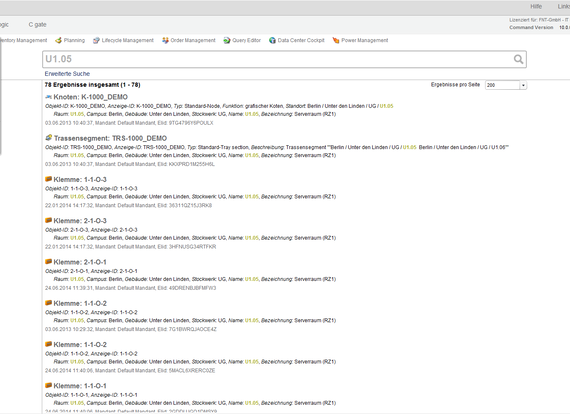Click the Ergebnisse pro Seite label

[455, 85]
